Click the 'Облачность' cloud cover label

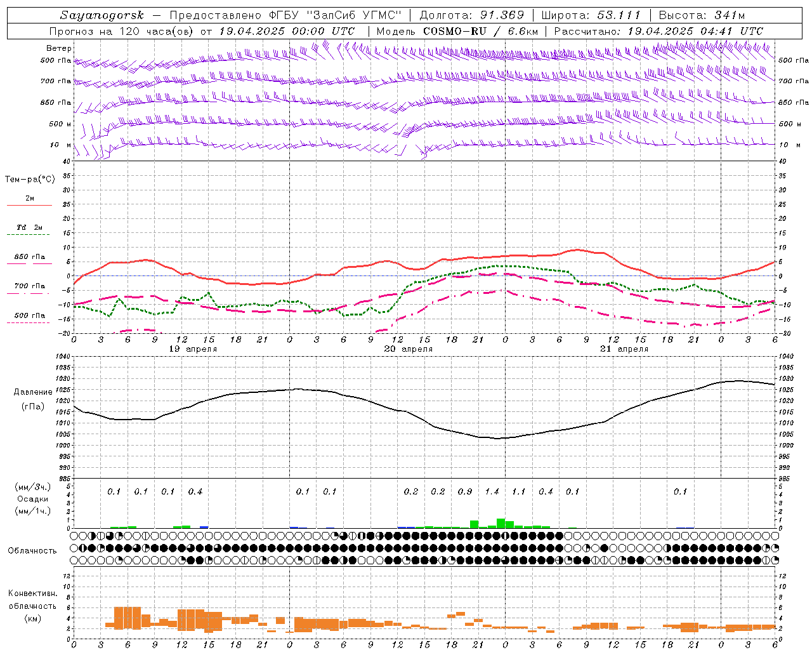32,550
